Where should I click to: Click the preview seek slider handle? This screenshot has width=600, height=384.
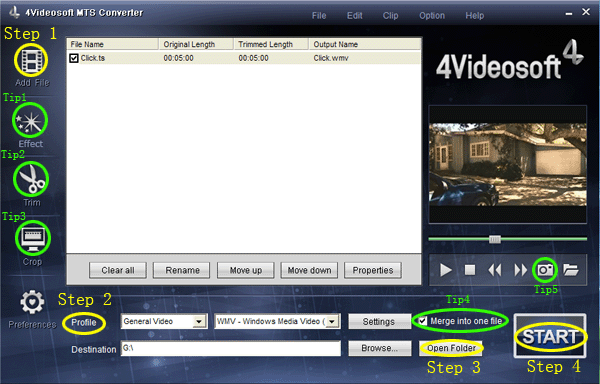click(x=494, y=239)
